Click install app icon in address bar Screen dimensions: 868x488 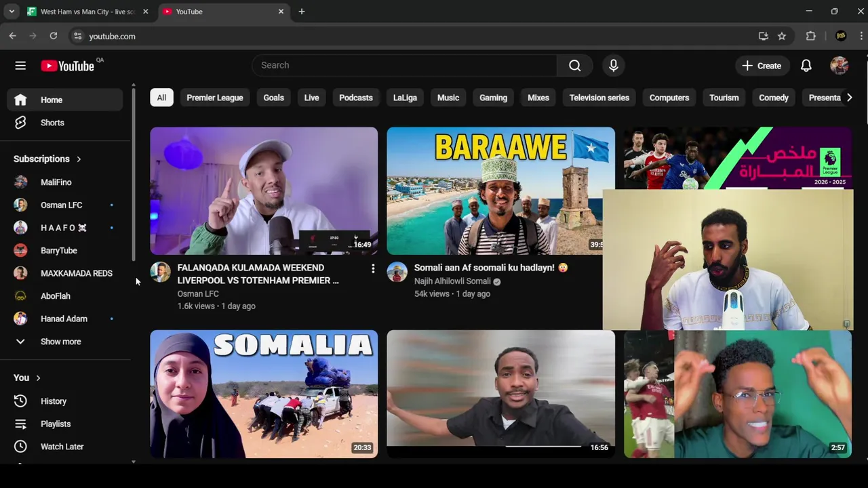764,36
